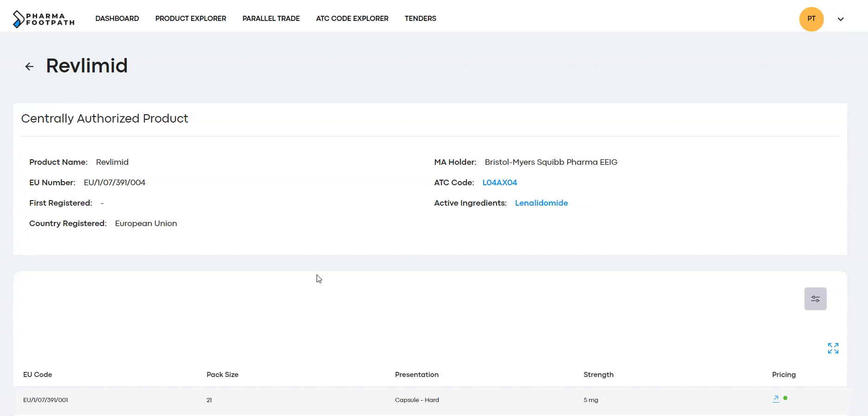This screenshot has width=868, height=416.
Task: Click the Centrally Authorized Product heading
Action: (x=104, y=118)
